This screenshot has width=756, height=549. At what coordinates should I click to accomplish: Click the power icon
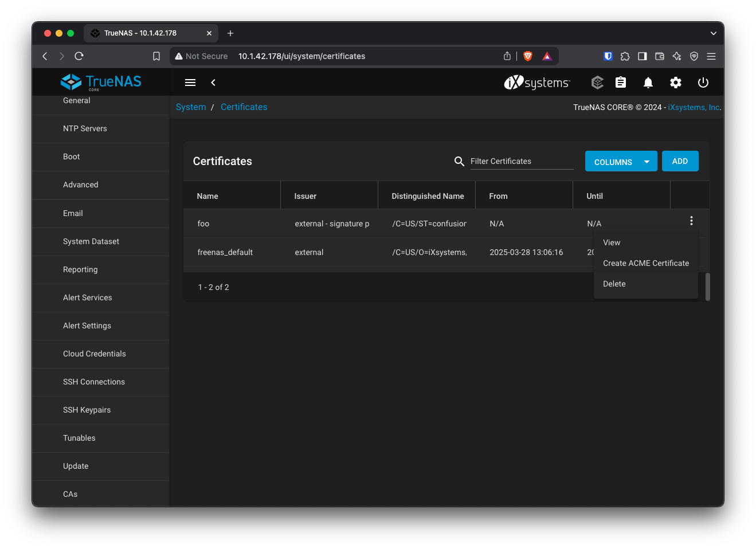click(703, 83)
